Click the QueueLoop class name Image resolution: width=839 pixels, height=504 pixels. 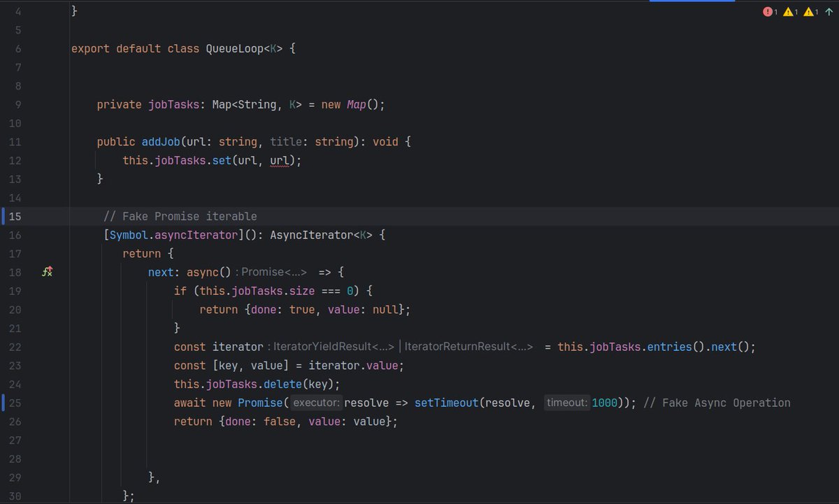pyautogui.click(x=234, y=49)
